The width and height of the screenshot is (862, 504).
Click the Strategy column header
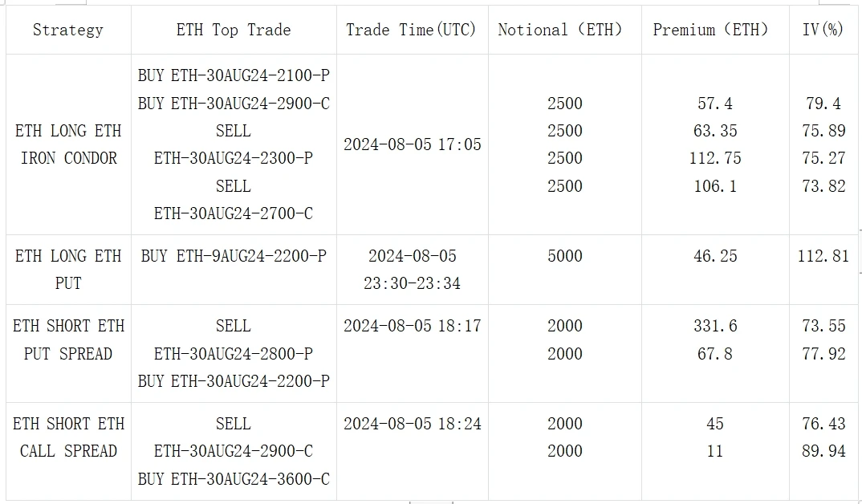68,30
